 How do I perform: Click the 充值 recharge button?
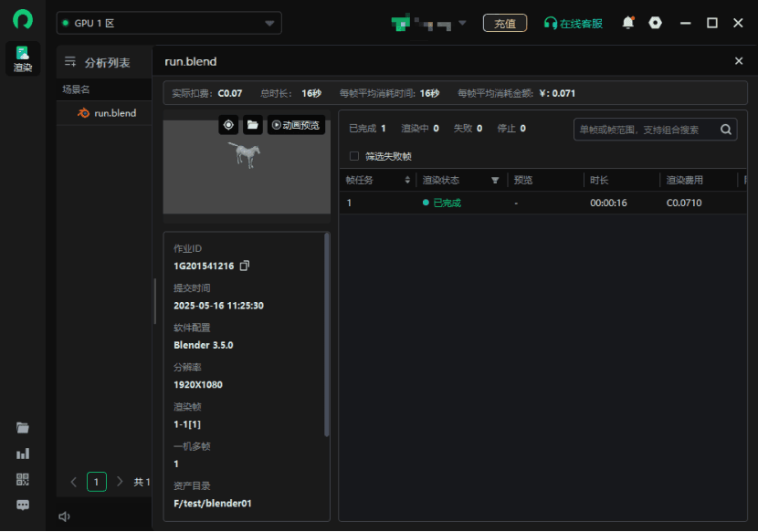coord(505,23)
